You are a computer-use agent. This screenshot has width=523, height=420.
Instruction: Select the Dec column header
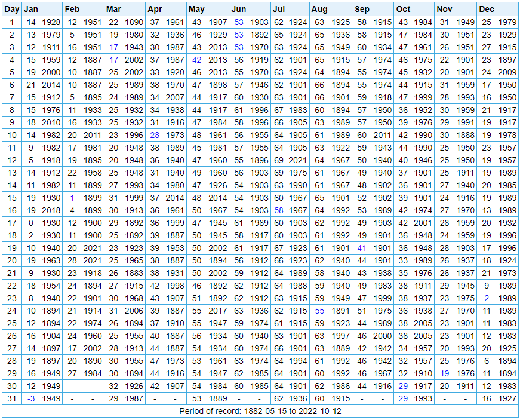pos(486,9)
